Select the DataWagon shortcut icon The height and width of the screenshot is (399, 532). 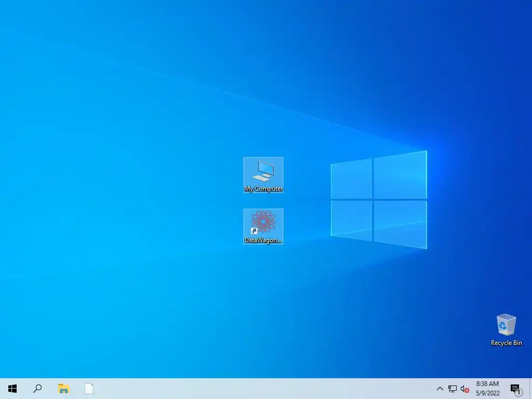[263, 227]
